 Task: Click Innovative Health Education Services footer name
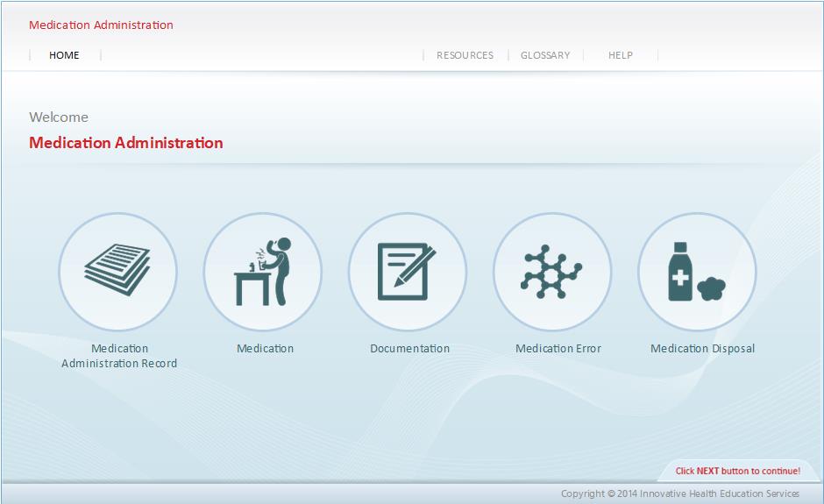(x=720, y=494)
